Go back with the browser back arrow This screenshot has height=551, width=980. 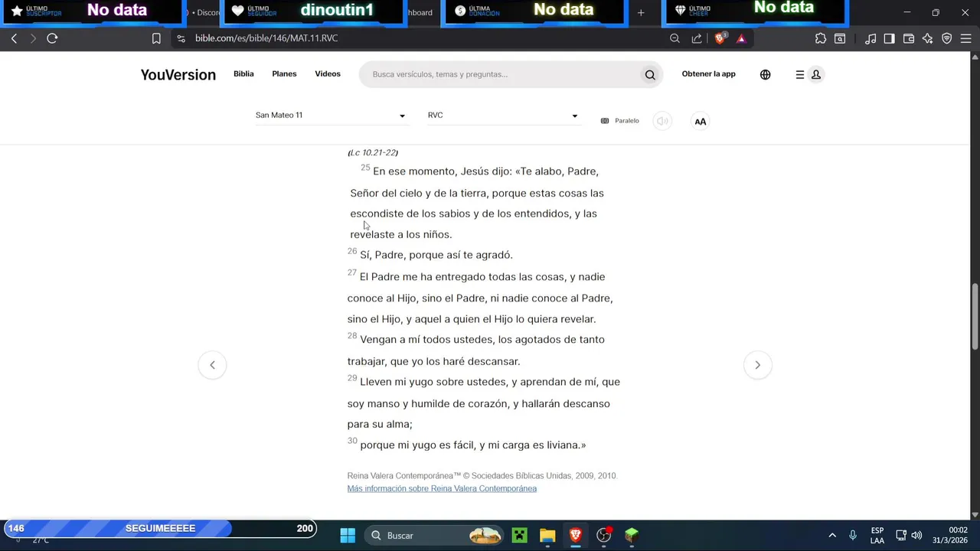tap(14, 38)
